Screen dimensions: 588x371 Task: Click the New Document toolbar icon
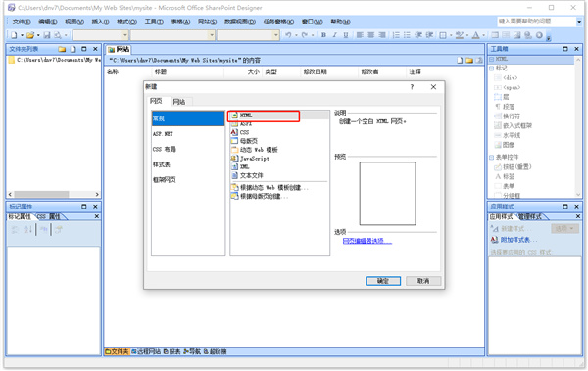pyautogui.click(x=14, y=35)
